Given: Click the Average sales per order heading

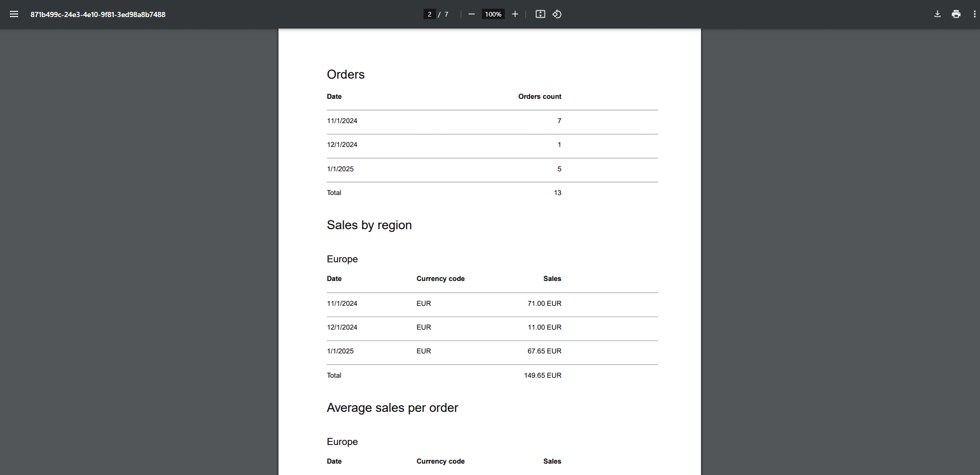Looking at the screenshot, I should [392, 408].
